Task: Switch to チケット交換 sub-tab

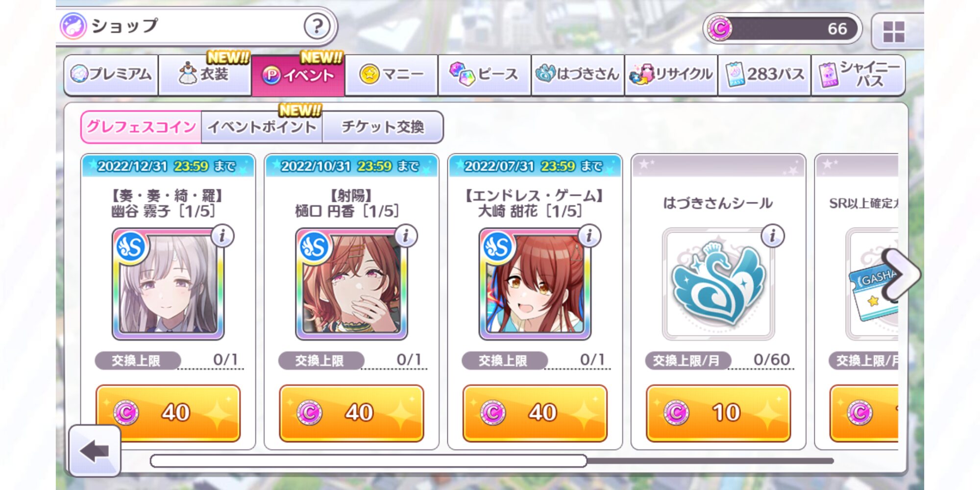Action: [x=383, y=127]
